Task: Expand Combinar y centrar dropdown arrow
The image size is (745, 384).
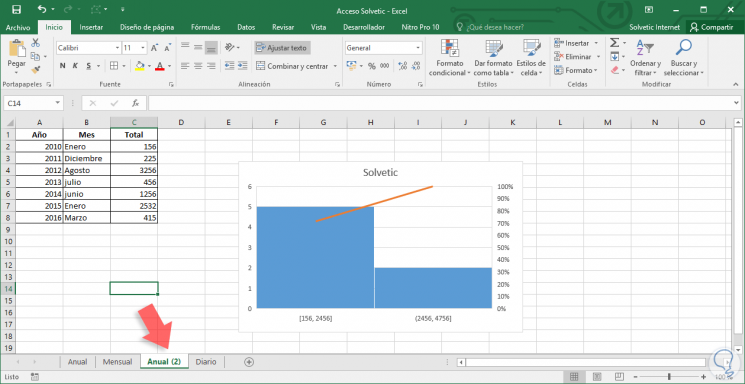Action: point(335,66)
